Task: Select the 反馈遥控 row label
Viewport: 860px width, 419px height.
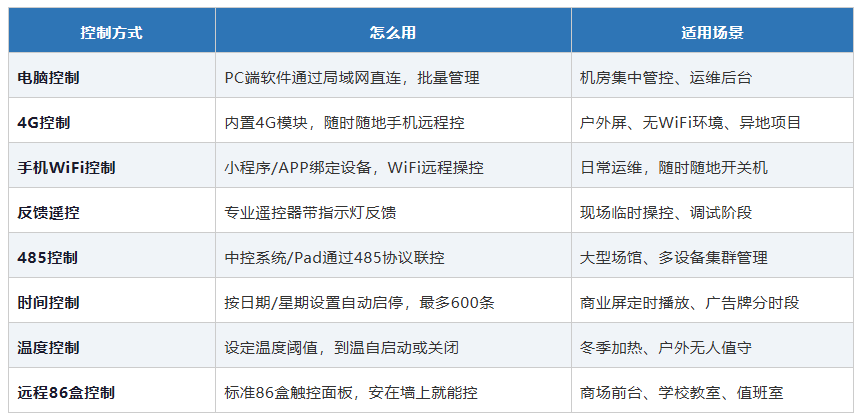Action: tap(48, 213)
